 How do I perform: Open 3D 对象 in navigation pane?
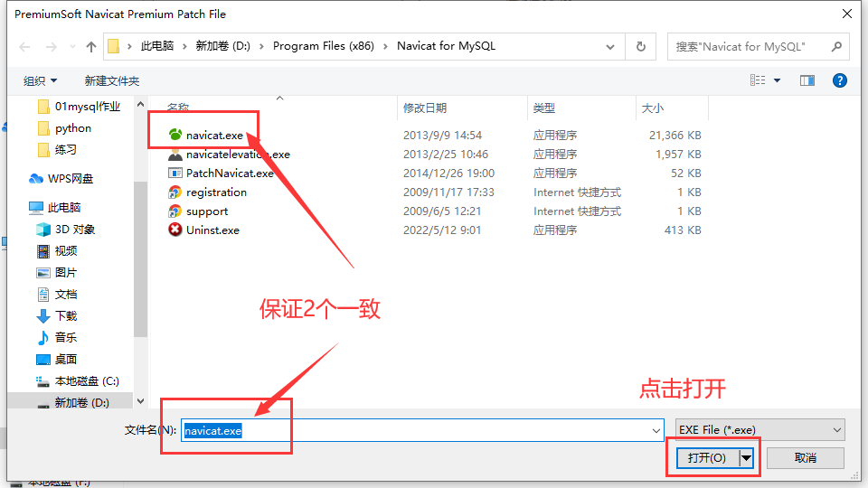pos(75,229)
